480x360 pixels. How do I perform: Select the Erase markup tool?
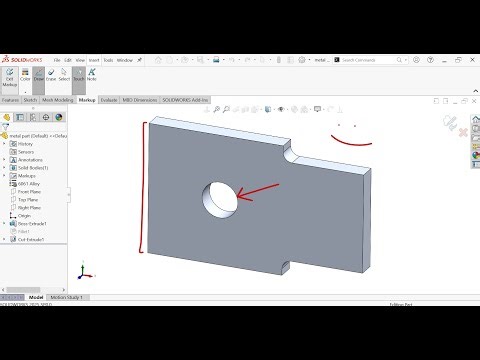[x=51, y=75]
